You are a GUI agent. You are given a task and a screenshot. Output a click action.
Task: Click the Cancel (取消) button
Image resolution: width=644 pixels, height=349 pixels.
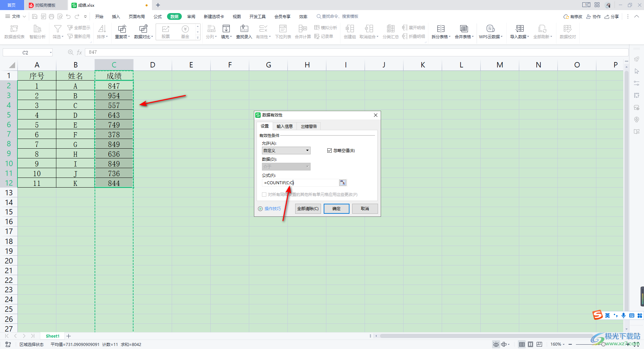click(x=365, y=209)
